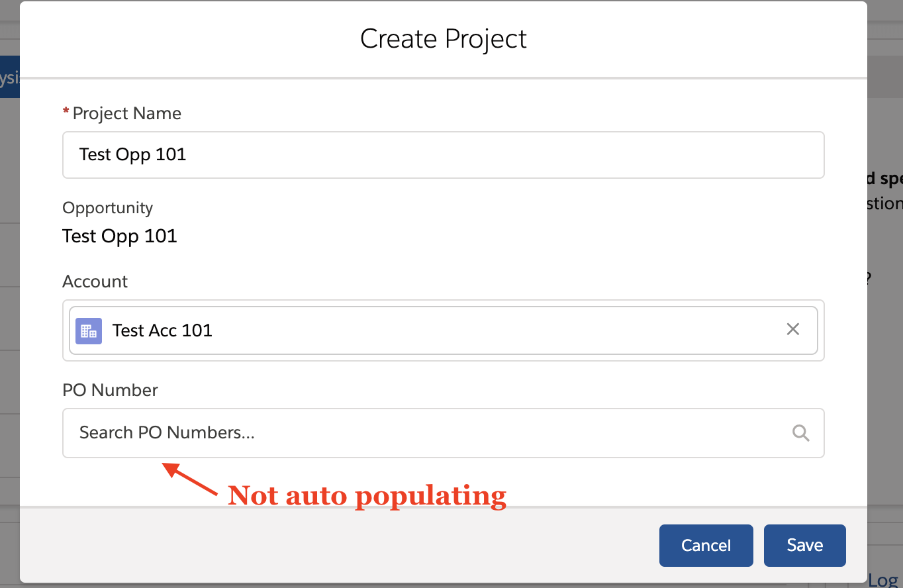The height and width of the screenshot is (588, 903).
Task: Click the Account building icon
Action: click(x=89, y=330)
